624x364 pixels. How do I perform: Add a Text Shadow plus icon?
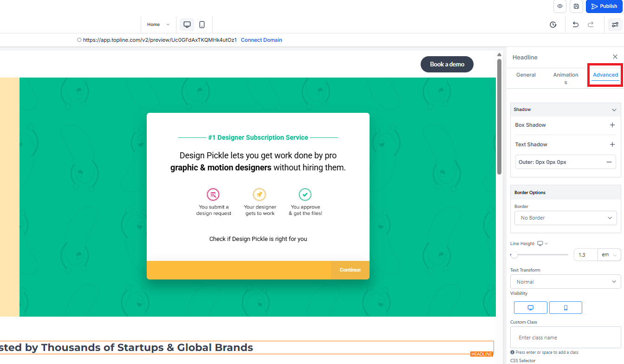coord(612,144)
